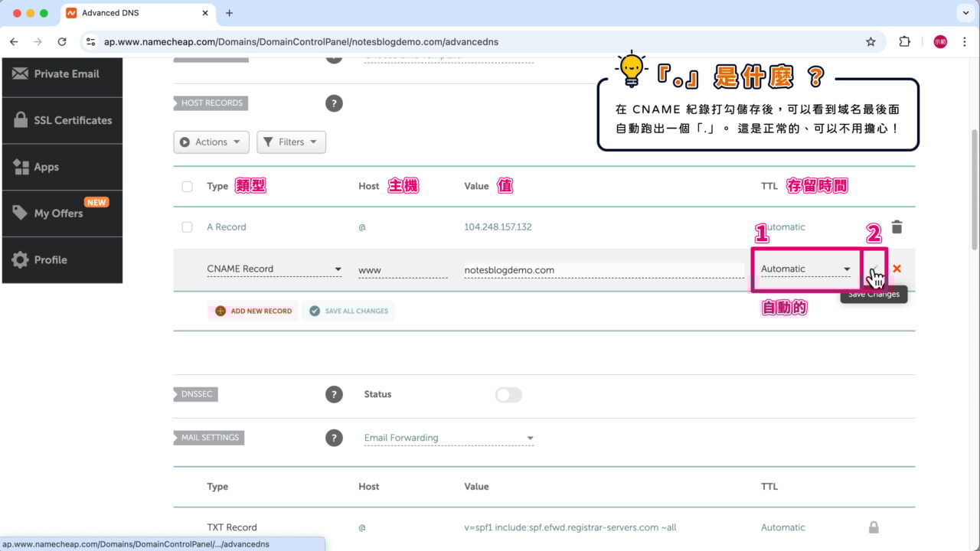Viewport: 980px width, 551px height.
Task: Delete the A Record using the trash icon
Action: coord(897,227)
